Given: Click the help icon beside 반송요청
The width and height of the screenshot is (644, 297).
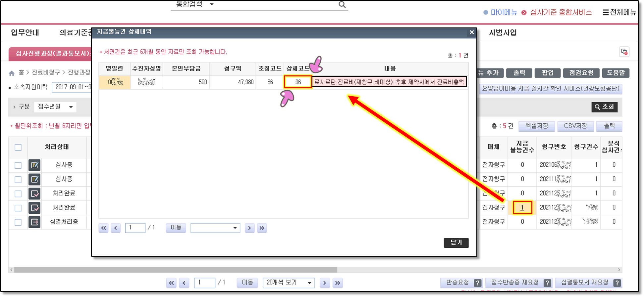Looking at the screenshot, I should [x=477, y=283].
